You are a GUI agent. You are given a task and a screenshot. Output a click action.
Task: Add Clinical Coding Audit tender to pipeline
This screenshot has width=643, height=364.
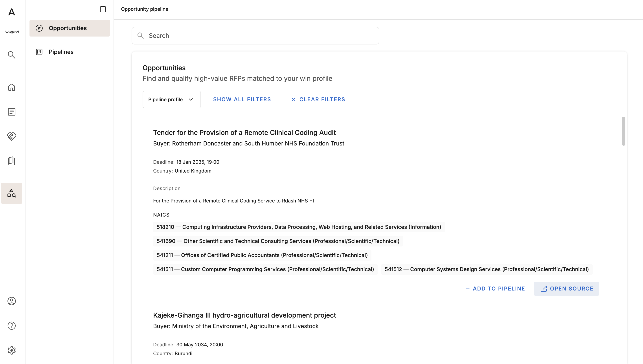tap(495, 289)
